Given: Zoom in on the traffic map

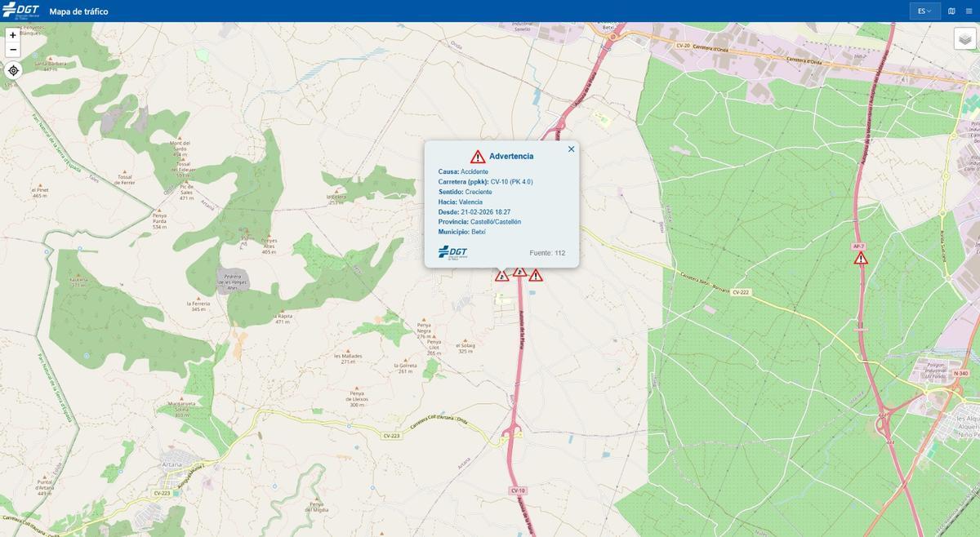Looking at the screenshot, I should (13, 35).
